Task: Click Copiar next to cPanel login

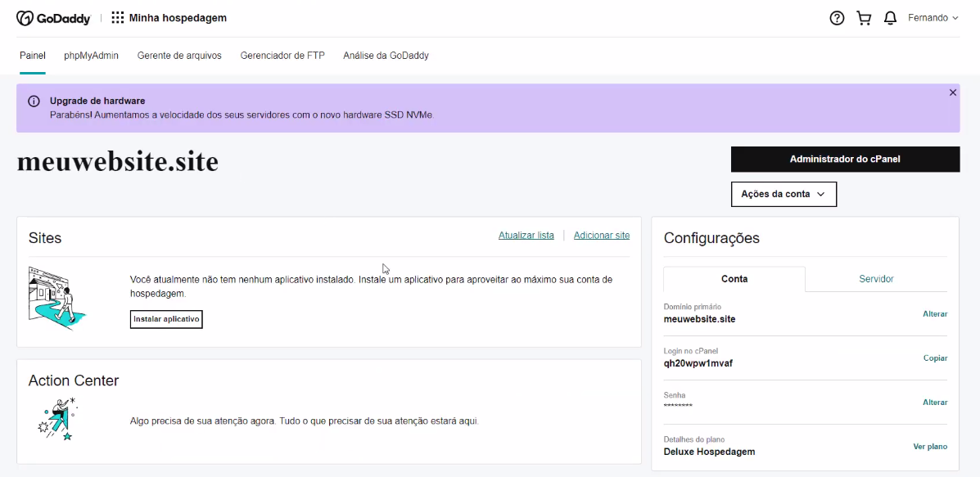Action: (936, 358)
